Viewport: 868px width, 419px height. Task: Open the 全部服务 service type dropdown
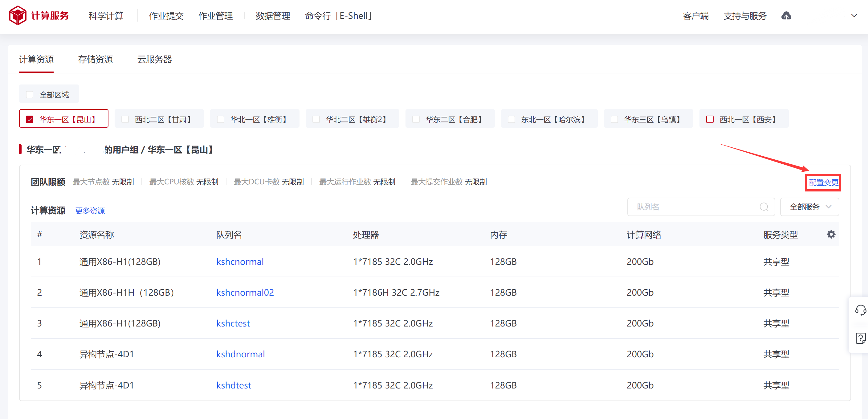coord(809,207)
